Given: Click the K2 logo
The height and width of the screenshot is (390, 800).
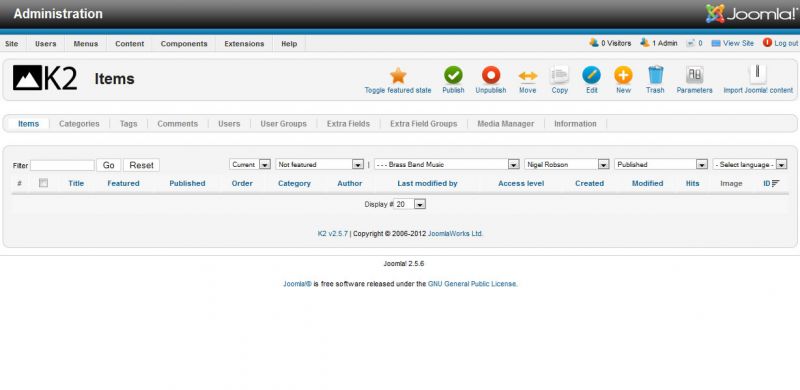Looking at the screenshot, I should click(x=45, y=78).
